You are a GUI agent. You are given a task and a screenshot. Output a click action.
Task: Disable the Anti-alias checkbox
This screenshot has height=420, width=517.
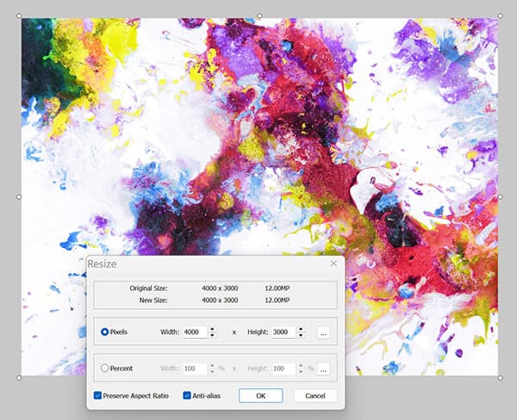coord(187,395)
